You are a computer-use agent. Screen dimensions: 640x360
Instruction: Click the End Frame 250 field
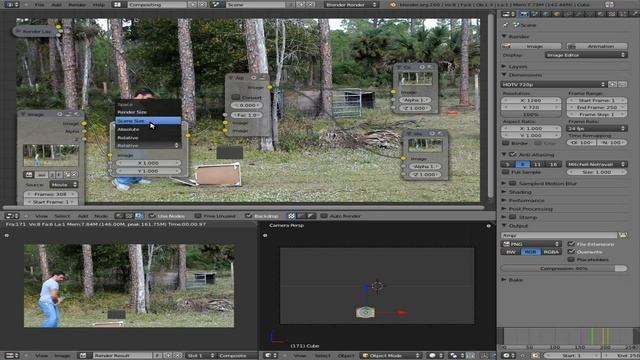pos(597,107)
